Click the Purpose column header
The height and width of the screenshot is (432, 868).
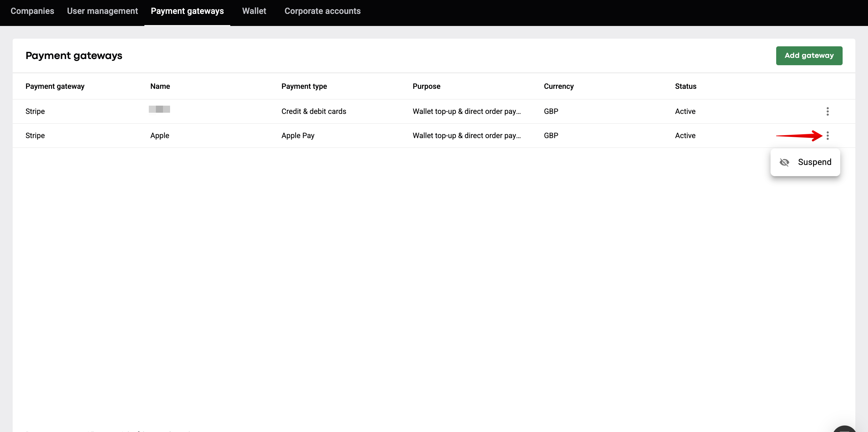click(x=426, y=86)
